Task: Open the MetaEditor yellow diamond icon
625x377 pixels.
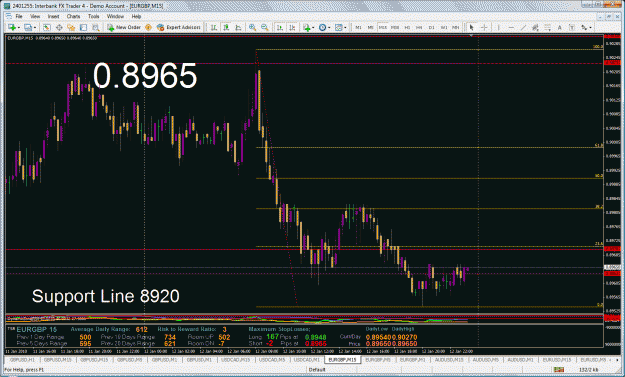Action: point(148,27)
